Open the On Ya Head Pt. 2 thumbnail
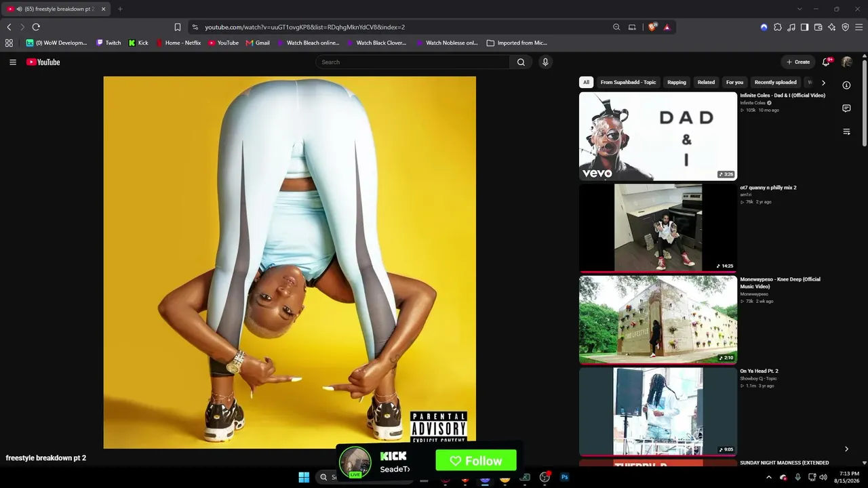The image size is (868, 488). [658, 411]
